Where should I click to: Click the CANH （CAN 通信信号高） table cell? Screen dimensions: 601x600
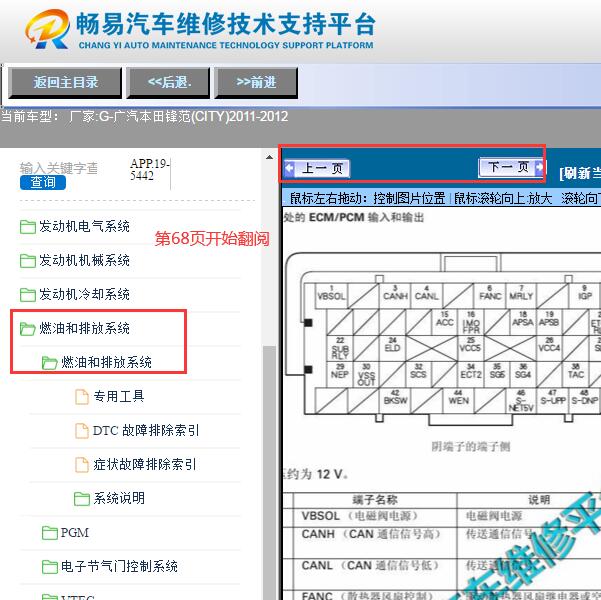click(375, 541)
